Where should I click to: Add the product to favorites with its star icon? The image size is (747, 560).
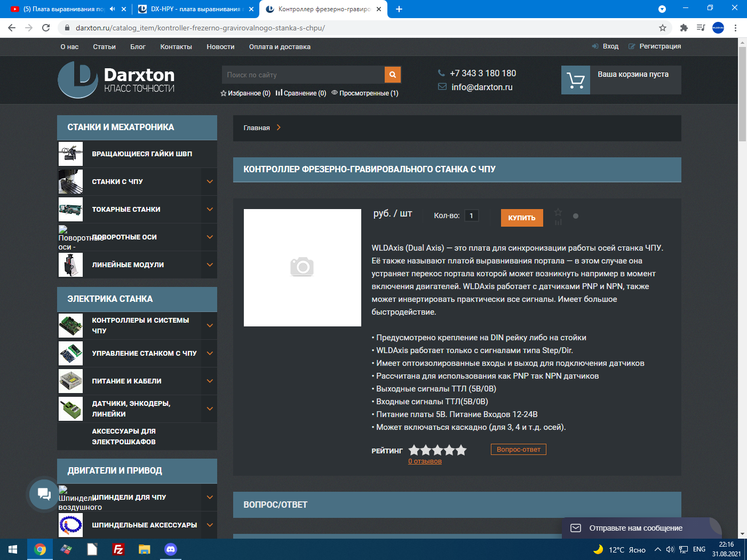pyautogui.click(x=558, y=212)
